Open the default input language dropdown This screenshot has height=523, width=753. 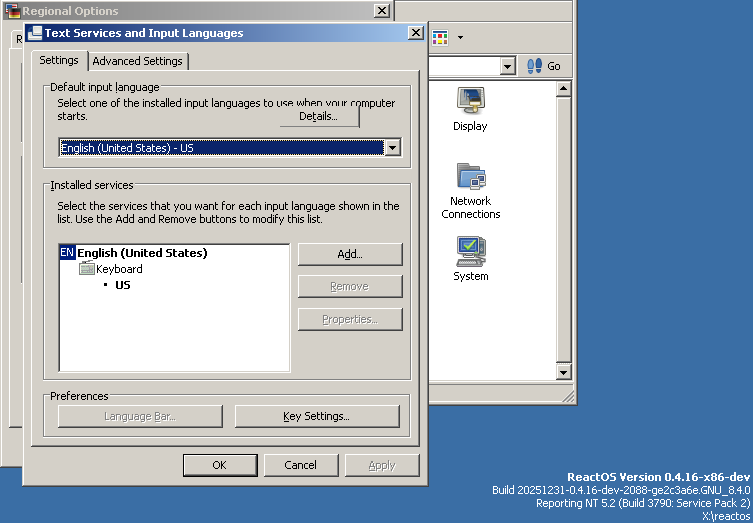tap(393, 148)
